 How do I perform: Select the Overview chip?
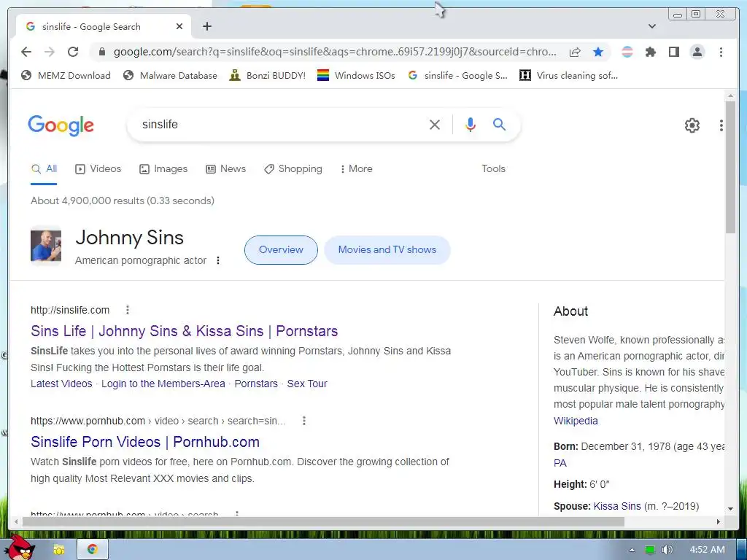point(281,250)
